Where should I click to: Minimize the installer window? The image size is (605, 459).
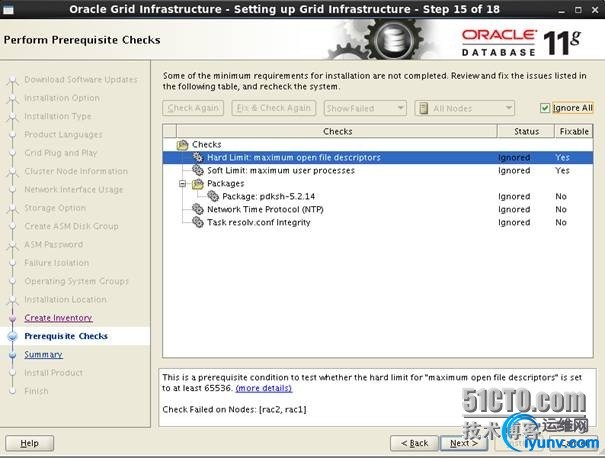[561, 10]
